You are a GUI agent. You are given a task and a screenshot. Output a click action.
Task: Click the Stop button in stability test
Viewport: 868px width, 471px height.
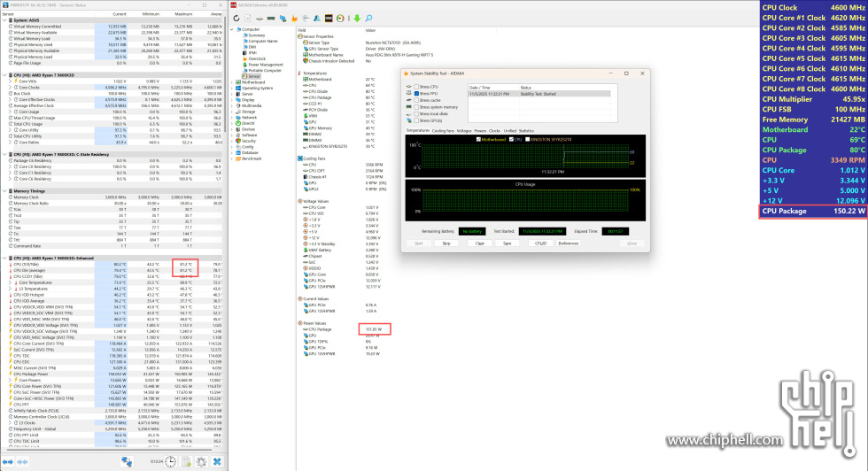pos(446,243)
